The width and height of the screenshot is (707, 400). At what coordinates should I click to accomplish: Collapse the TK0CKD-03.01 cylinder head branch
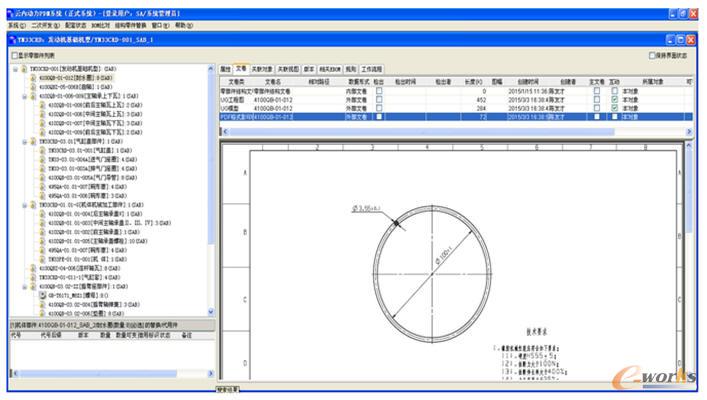coord(23,142)
